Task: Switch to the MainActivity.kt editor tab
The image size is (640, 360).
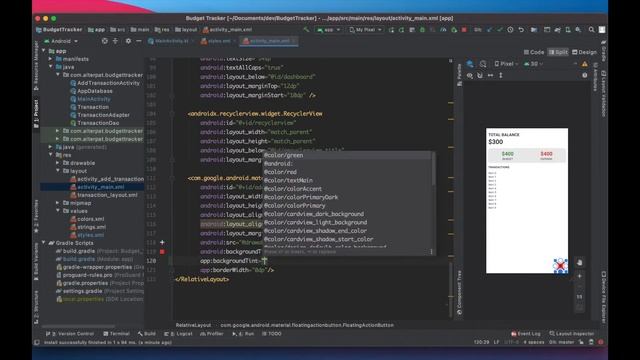Action: point(171,41)
